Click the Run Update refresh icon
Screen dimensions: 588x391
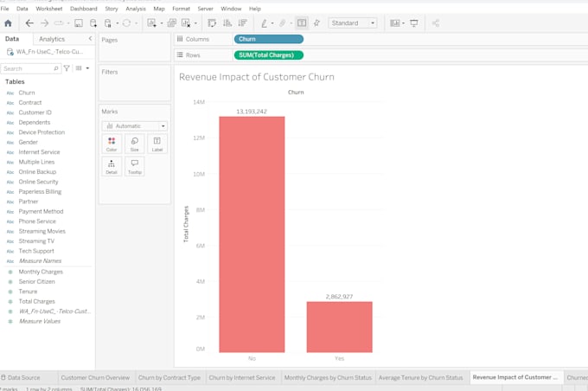click(127, 23)
